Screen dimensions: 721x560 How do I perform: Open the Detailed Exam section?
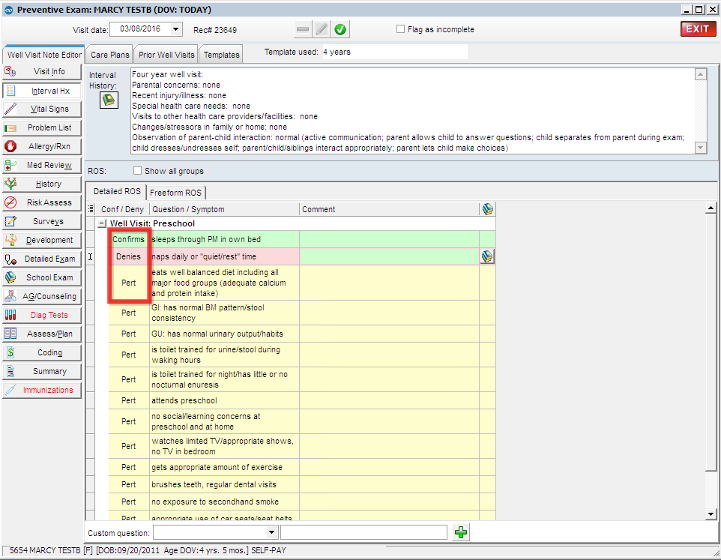click(x=42, y=259)
